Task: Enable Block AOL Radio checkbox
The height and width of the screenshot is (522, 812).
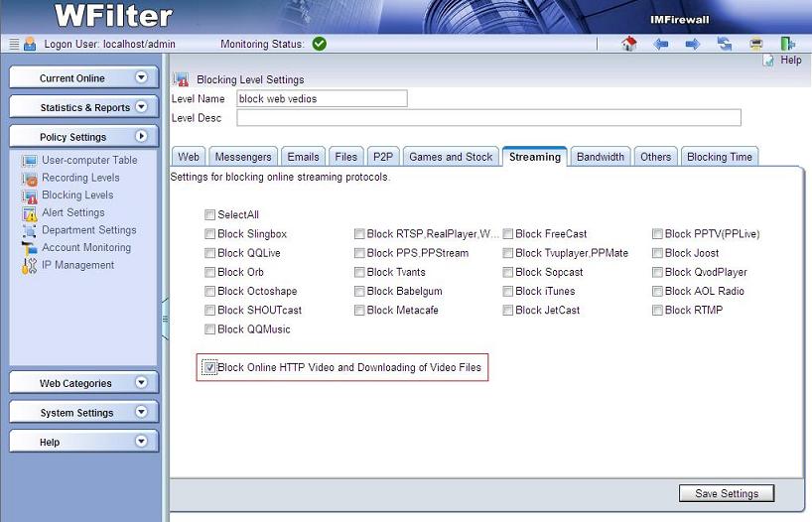Action: (x=658, y=291)
